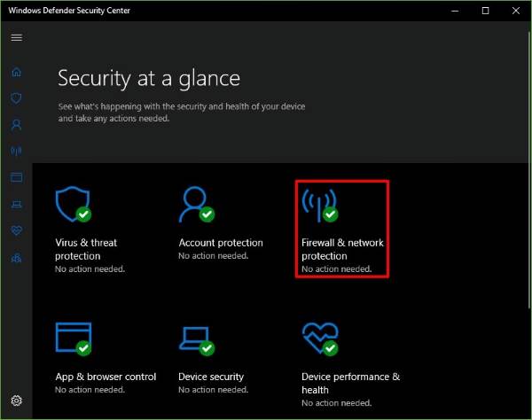
Task: Open Firewall & network protection title
Action: 342,249
